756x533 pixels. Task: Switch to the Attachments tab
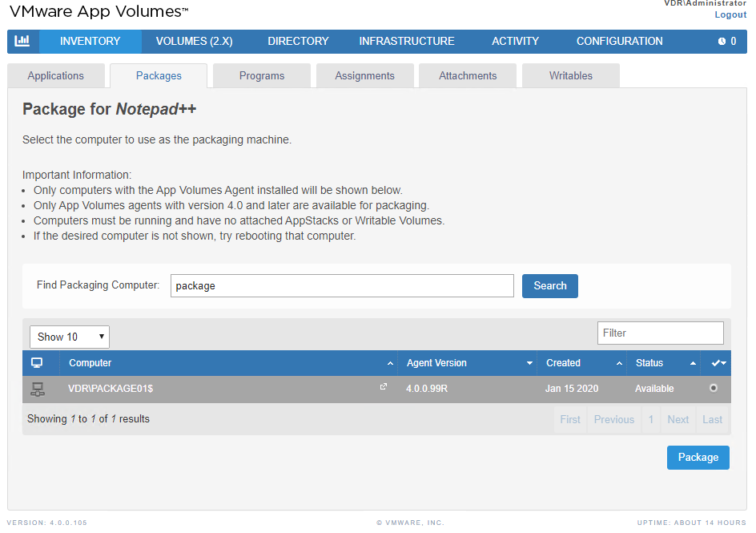tap(468, 75)
